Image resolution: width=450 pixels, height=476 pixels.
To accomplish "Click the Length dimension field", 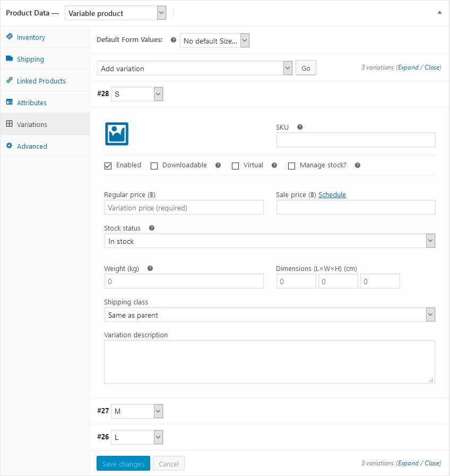I will [296, 282].
